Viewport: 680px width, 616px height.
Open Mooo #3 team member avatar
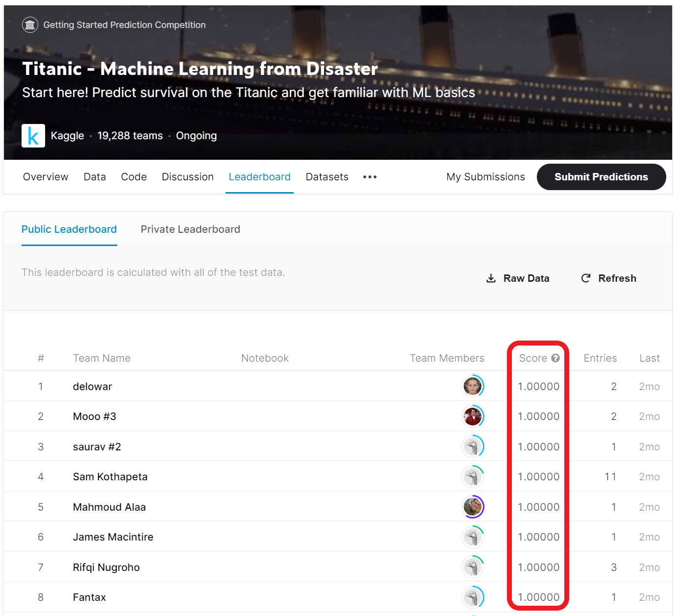pyautogui.click(x=473, y=417)
